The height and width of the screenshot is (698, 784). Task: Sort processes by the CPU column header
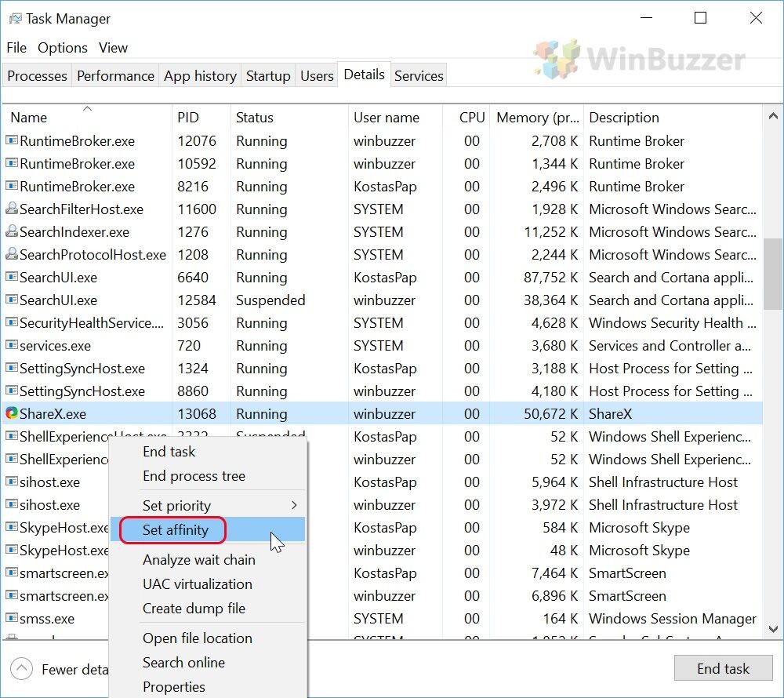click(x=471, y=117)
